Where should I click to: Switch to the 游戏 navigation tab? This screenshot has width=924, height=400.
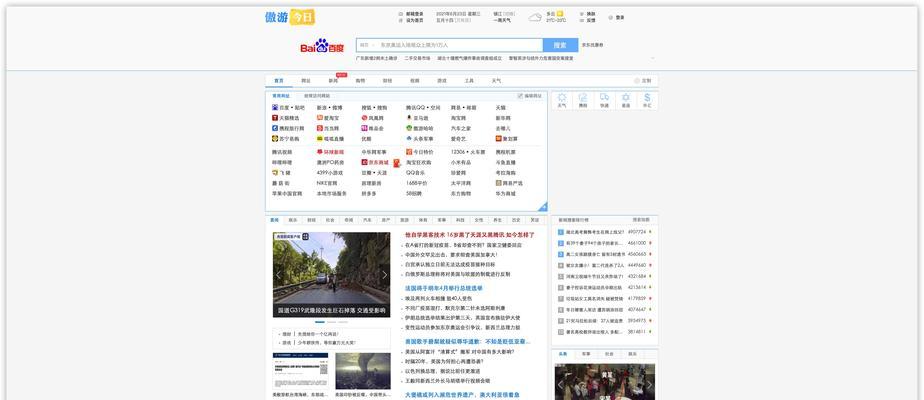coord(442,81)
